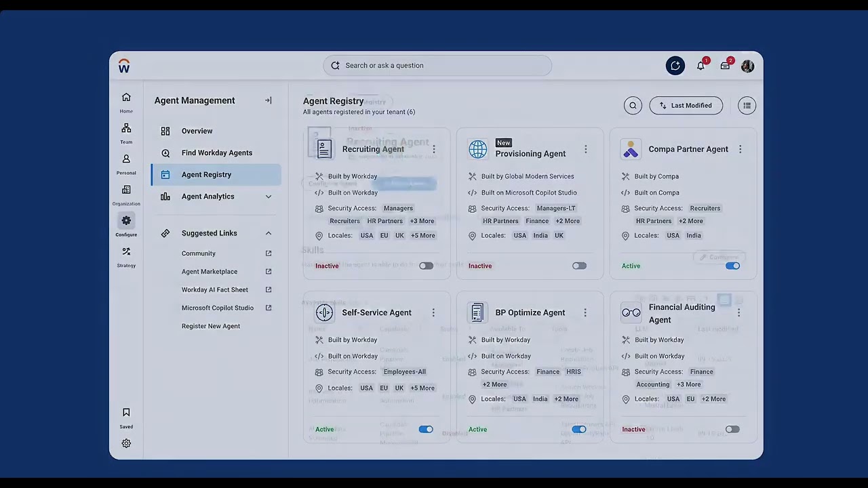Image resolution: width=868 pixels, height=488 pixels.
Task: Enable the Financial Auditing Agent toggle
Action: 732,429
